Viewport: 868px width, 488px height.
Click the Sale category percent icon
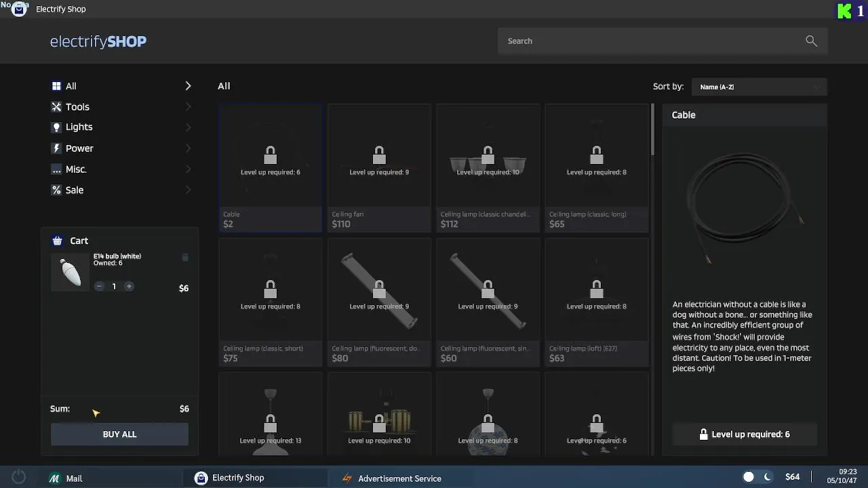coord(56,190)
